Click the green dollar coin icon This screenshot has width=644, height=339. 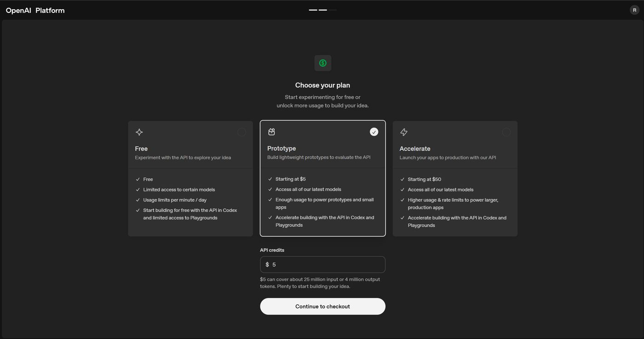click(322, 63)
